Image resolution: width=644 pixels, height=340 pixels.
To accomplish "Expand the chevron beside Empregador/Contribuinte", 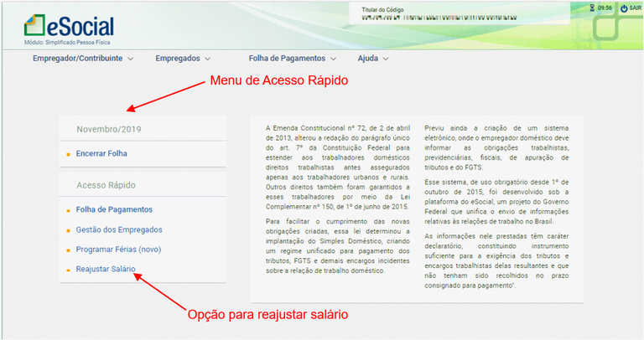I will pyautogui.click(x=130, y=59).
